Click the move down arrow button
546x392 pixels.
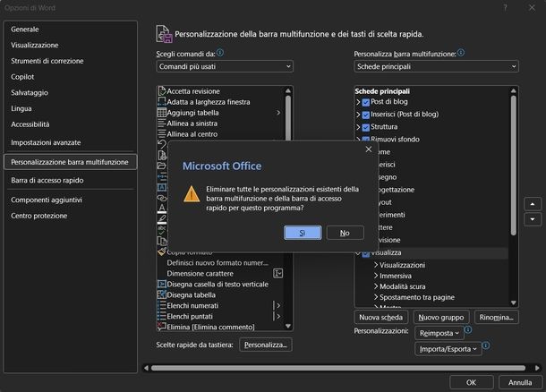tap(533, 219)
